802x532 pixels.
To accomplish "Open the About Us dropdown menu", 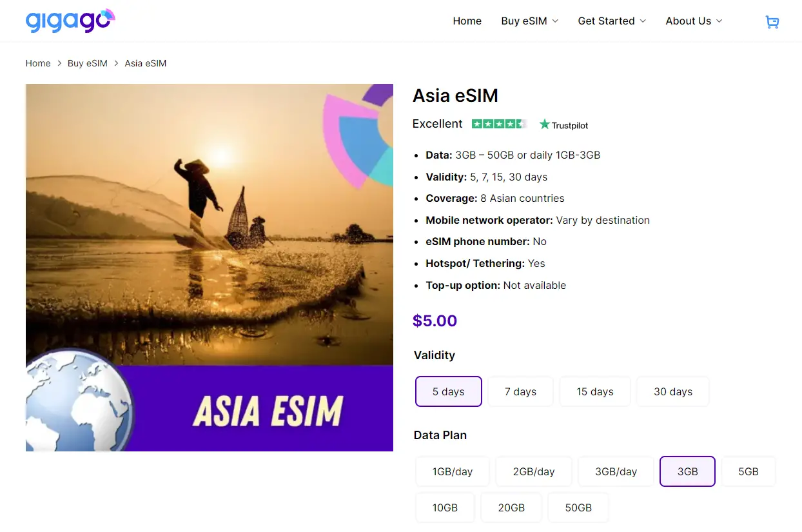I will pos(694,21).
